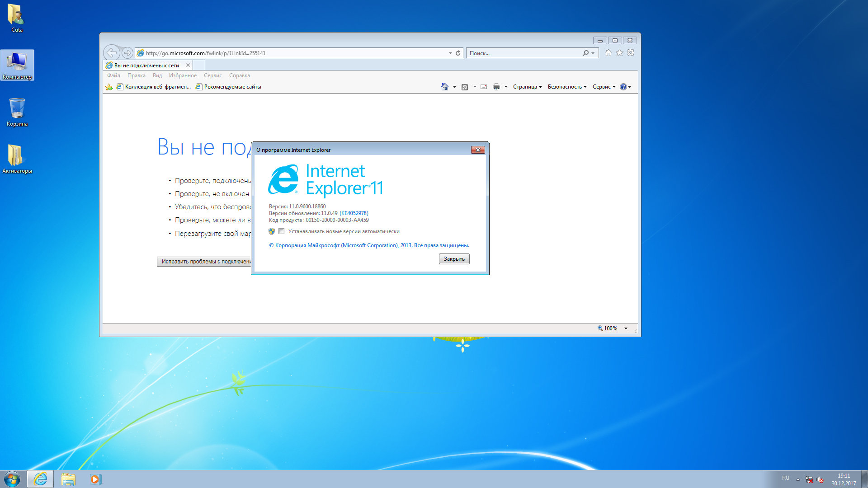Click the browser Back arrow button
This screenshot has width=868, height=488.
coord(112,53)
